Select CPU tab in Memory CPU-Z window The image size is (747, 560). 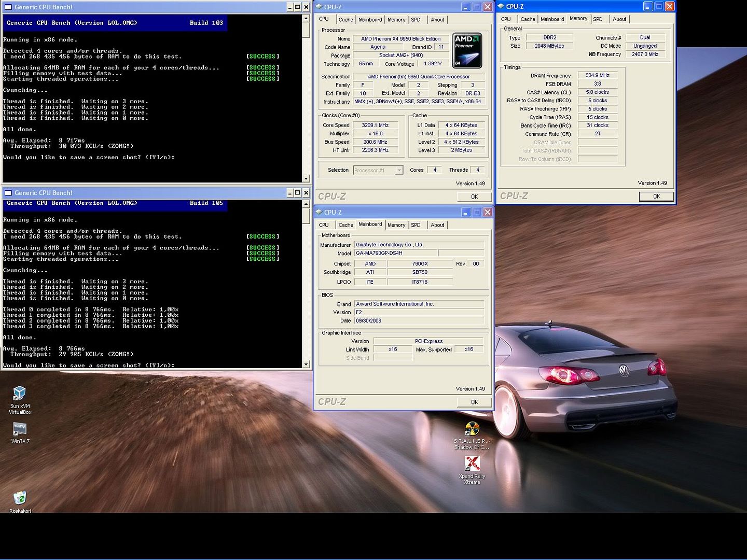click(x=506, y=19)
